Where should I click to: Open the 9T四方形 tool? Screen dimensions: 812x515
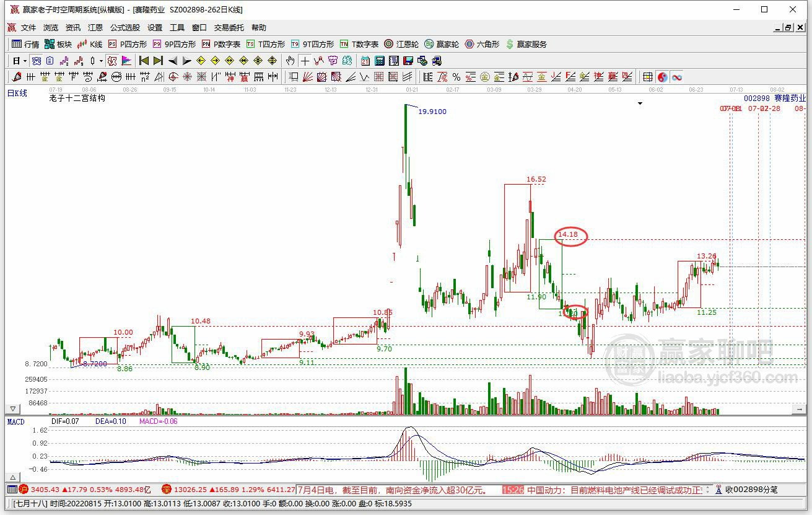point(312,44)
